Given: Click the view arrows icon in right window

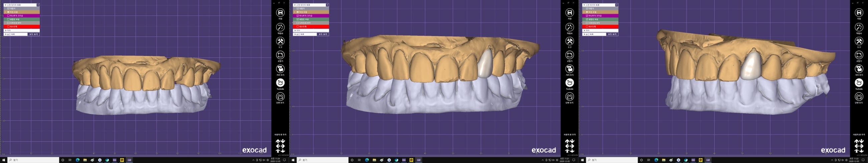Looking at the screenshot, I should pos(859,146).
